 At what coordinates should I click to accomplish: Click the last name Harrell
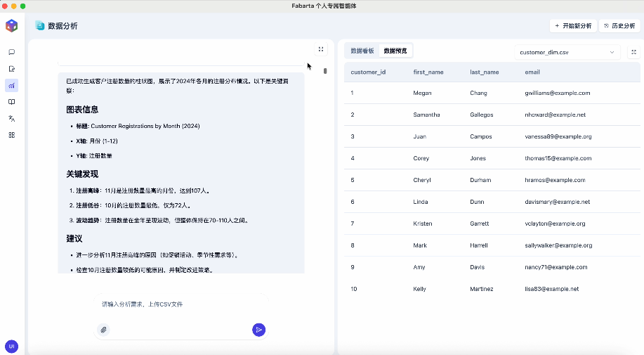[479, 245]
